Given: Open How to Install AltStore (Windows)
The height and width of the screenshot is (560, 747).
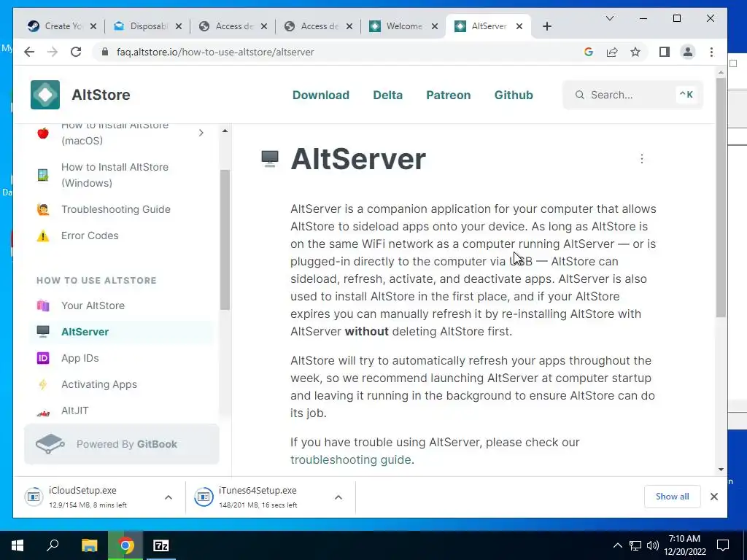Looking at the screenshot, I should click(x=115, y=175).
